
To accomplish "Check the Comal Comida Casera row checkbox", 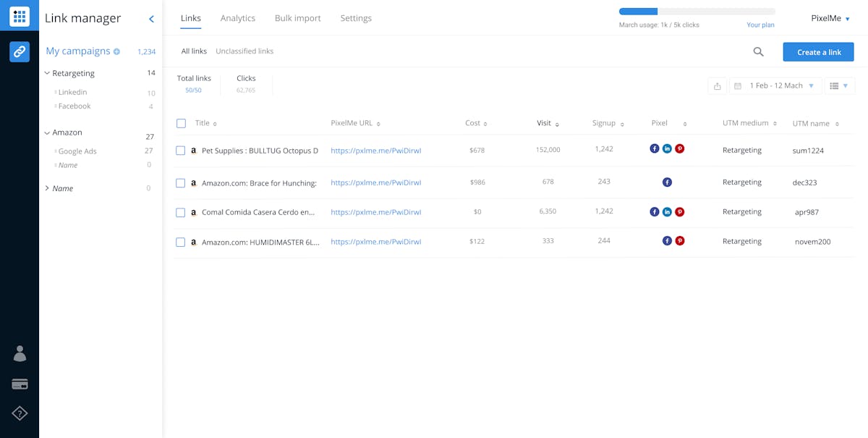I will pos(181,213).
